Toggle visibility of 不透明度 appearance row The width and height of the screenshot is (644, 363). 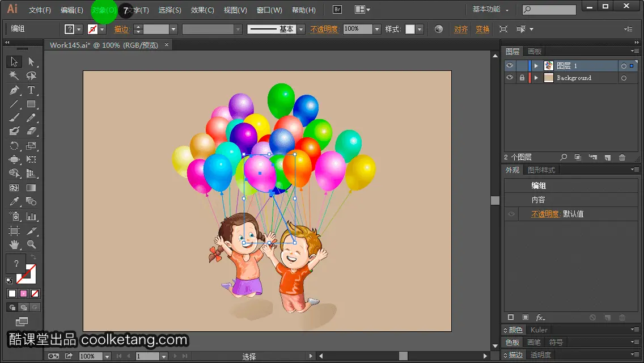(511, 214)
